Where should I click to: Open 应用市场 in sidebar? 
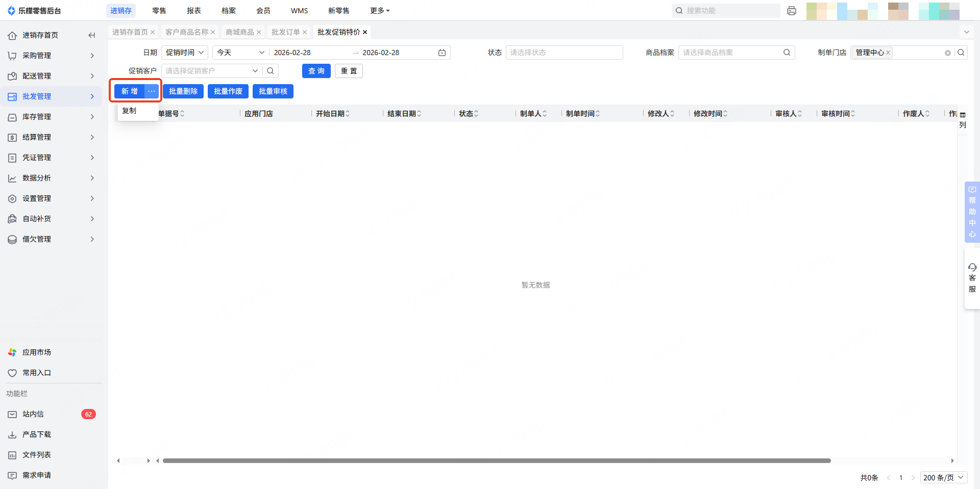[x=51, y=352]
